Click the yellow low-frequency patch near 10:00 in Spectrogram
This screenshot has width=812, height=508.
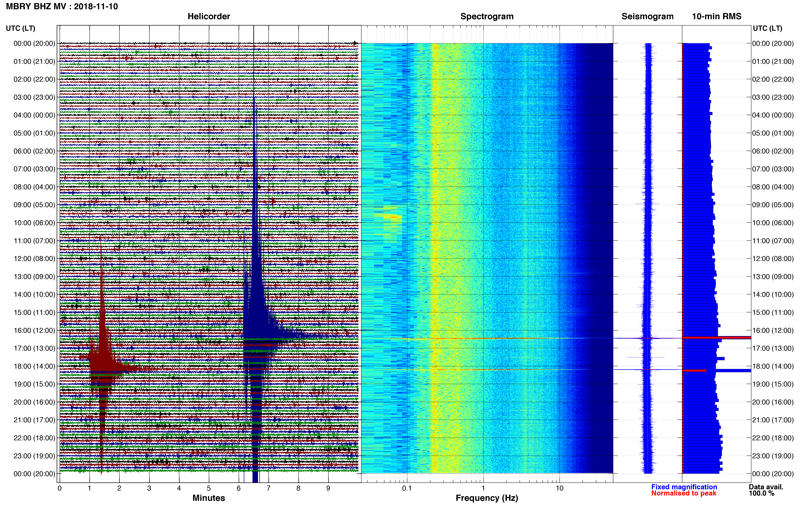coord(393,217)
